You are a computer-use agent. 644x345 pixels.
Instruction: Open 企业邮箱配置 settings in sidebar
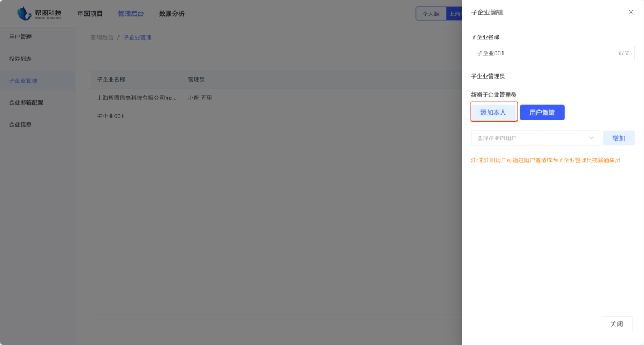(x=26, y=102)
